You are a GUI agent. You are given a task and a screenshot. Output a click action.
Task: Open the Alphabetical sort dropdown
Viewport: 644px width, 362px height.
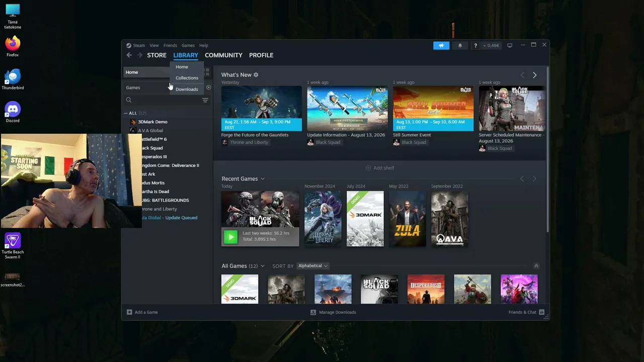click(313, 266)
